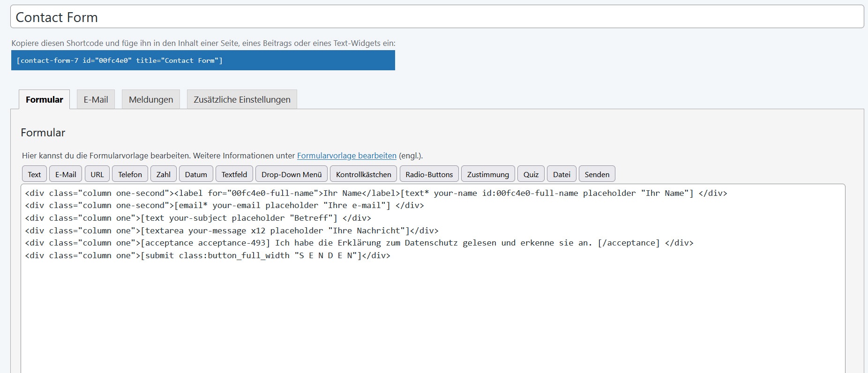
Task: Select the contact-form-7 shortcode box
Action: [203, 60]
